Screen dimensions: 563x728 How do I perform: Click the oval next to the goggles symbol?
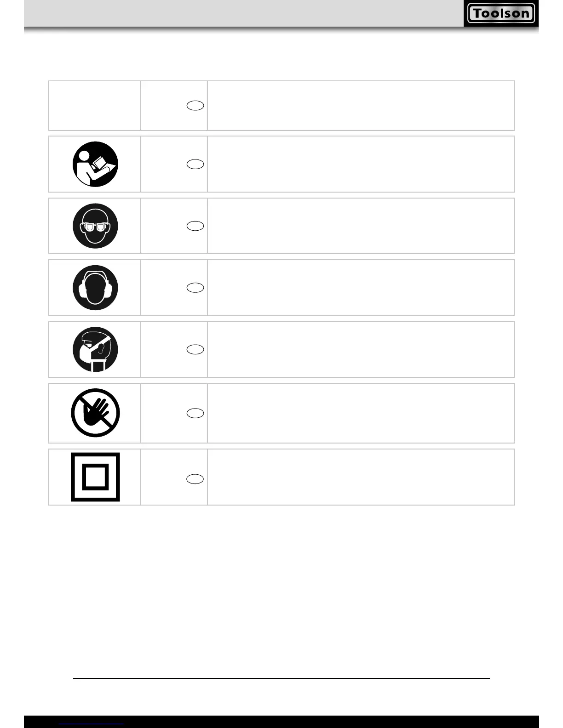195,226
